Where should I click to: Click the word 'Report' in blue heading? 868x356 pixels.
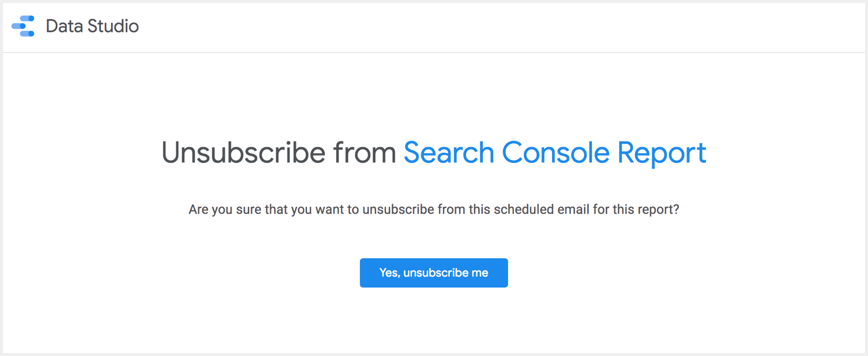point(662,154)
